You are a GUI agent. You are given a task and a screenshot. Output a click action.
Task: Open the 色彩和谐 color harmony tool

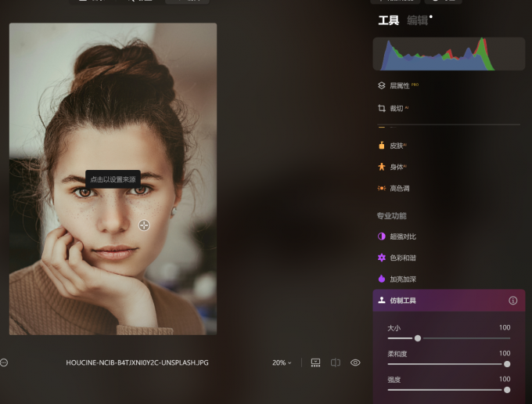pyautogui.click(x=403, y=258)
